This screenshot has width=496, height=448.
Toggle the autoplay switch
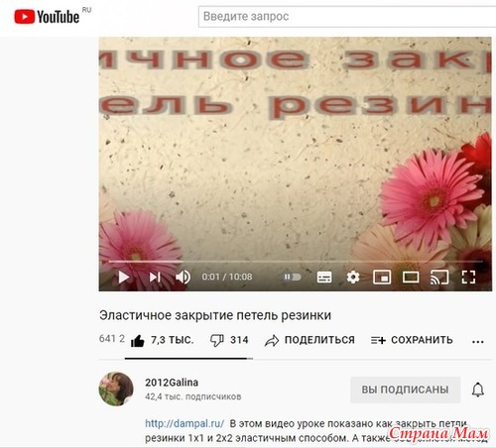[293, 277]
